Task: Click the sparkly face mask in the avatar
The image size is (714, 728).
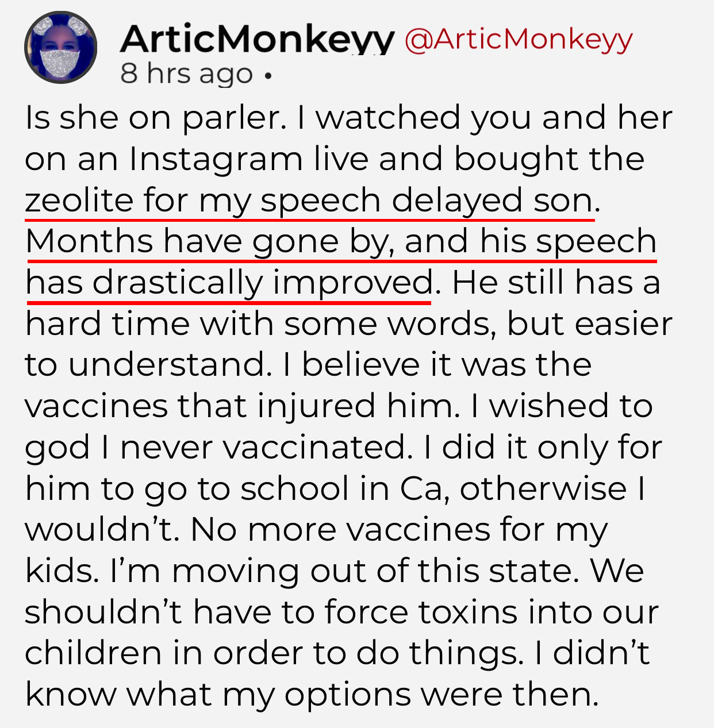Action: [61, 63]
